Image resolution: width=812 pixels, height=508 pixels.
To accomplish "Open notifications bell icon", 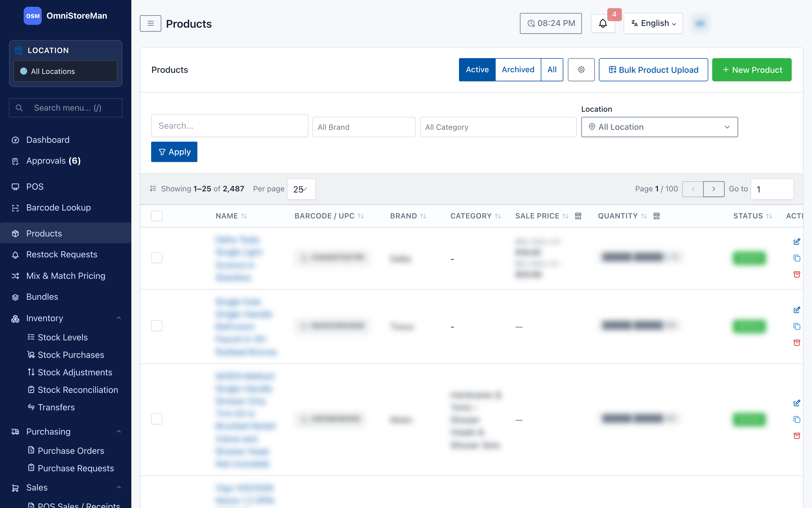I will coord(603,23).
